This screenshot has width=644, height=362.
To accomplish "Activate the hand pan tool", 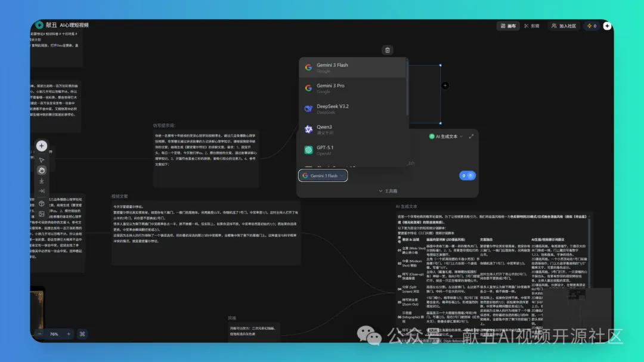I will click(42, 170).
